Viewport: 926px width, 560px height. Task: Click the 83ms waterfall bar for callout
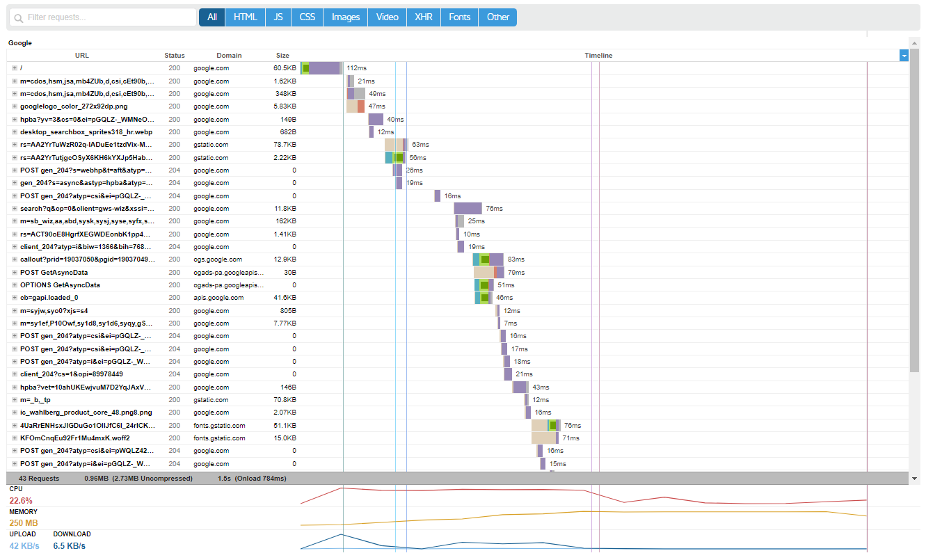pos(488,259)
